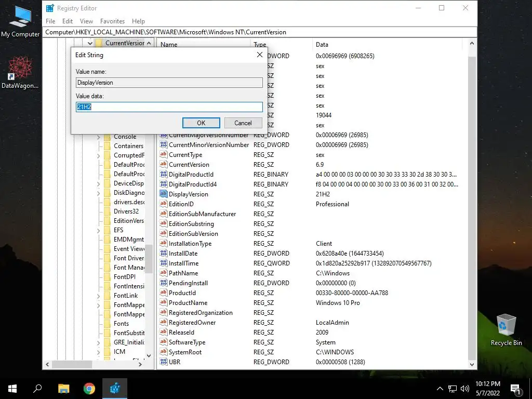The height and width of the screenshot is (399, 532).
Task: Open the Help menu
Action: 138,21
